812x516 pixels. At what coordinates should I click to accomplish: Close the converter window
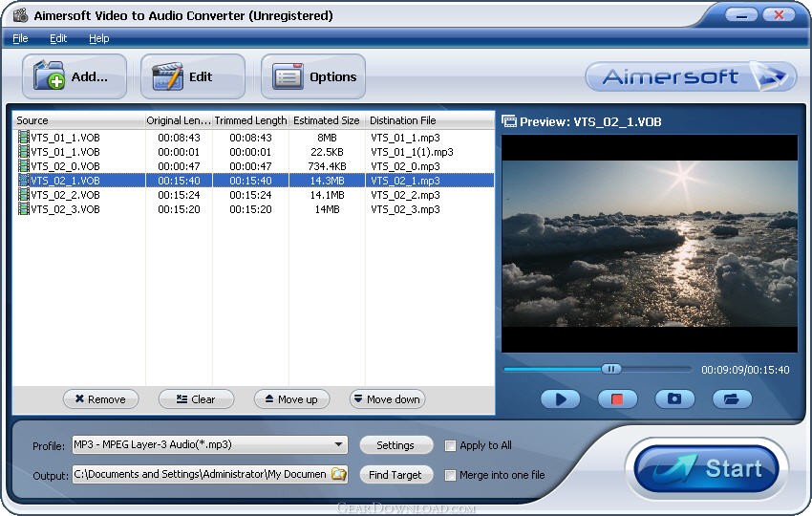779,14
